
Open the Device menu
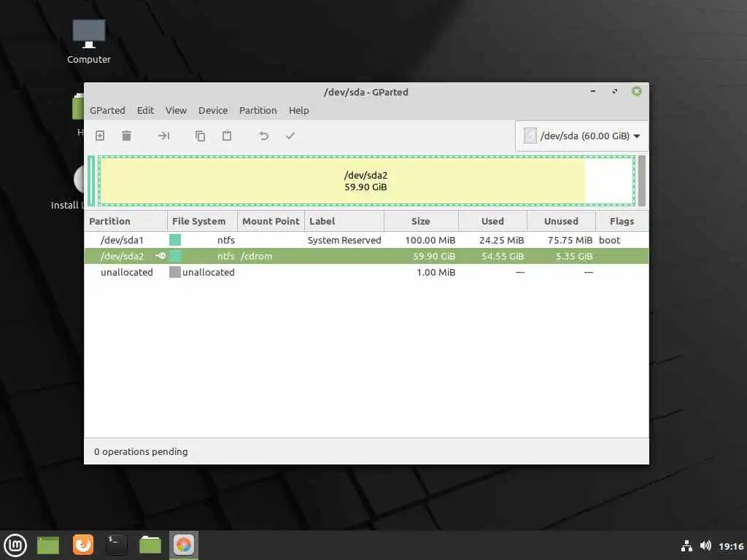(213, 110)
